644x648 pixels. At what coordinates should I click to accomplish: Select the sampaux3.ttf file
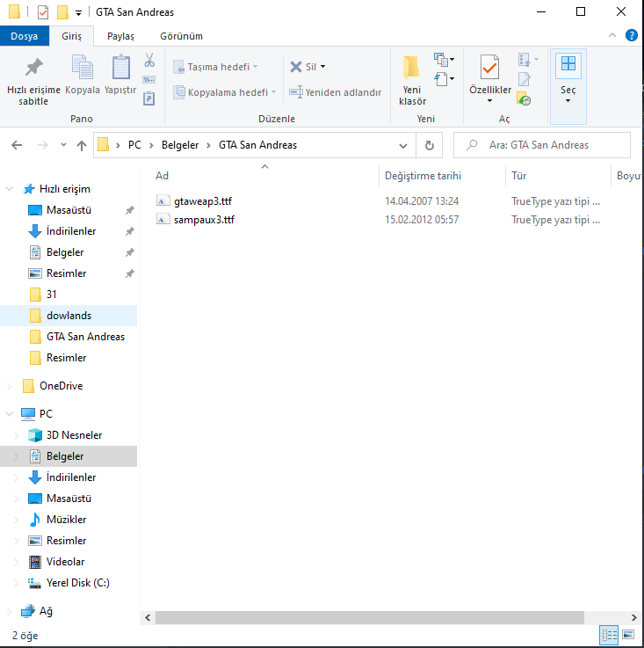click(x=204, y=220)
